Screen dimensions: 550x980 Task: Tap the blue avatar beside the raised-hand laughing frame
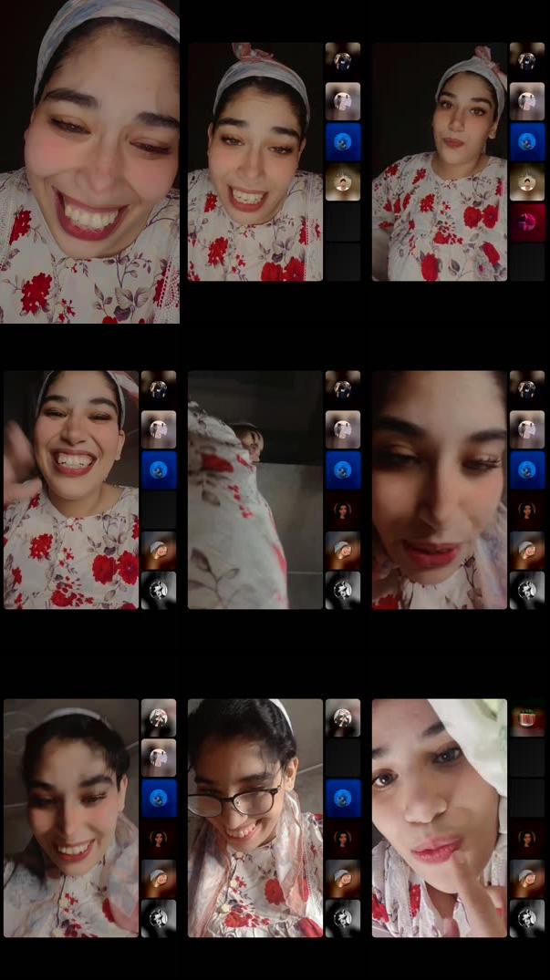point(158,470)
